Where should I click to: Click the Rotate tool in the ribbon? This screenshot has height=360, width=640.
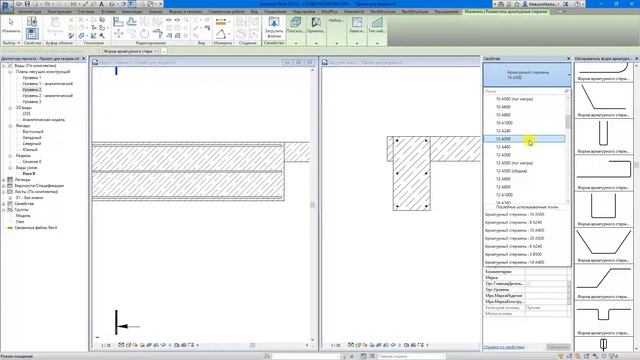(x=144, y=34)
